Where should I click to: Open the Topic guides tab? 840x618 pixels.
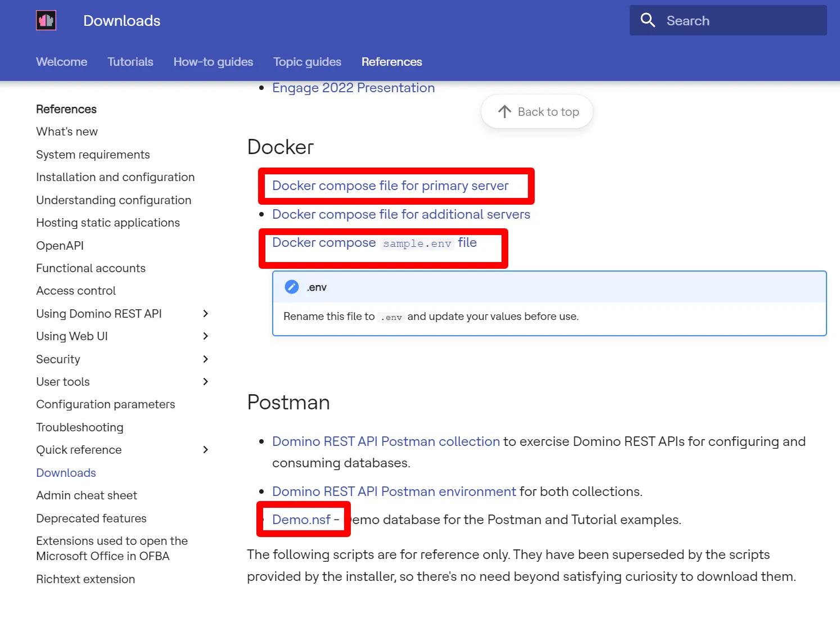pos(307,62)
